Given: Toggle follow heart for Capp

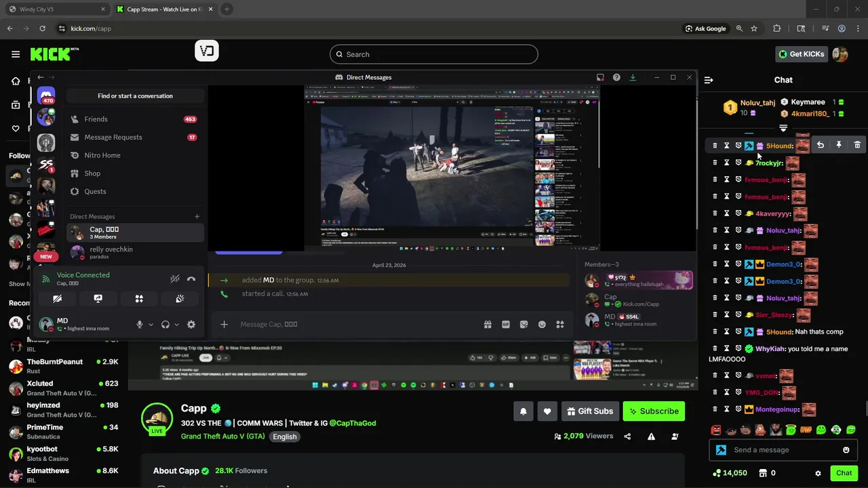Looking at the screenshot, I should coord(547,411).
